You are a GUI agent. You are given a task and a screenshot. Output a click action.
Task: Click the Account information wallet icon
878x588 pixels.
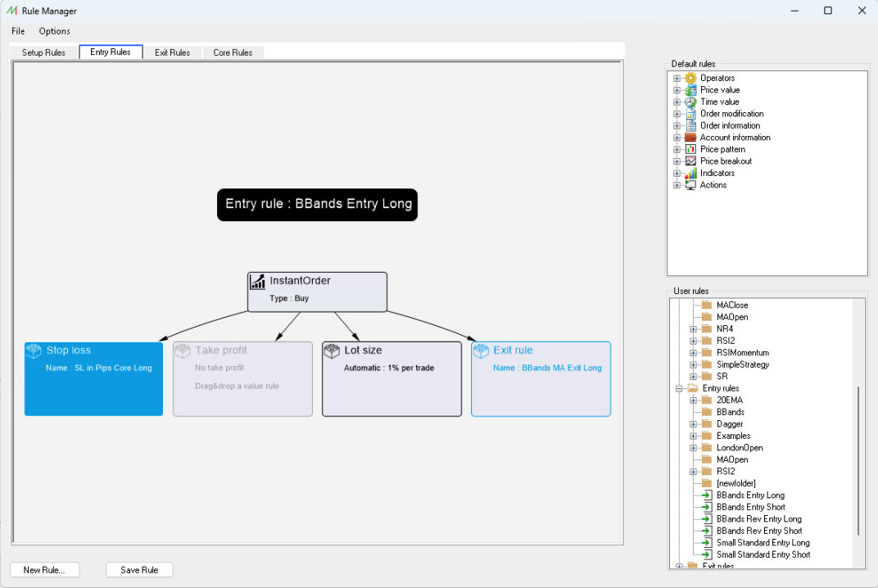(690, 138)
